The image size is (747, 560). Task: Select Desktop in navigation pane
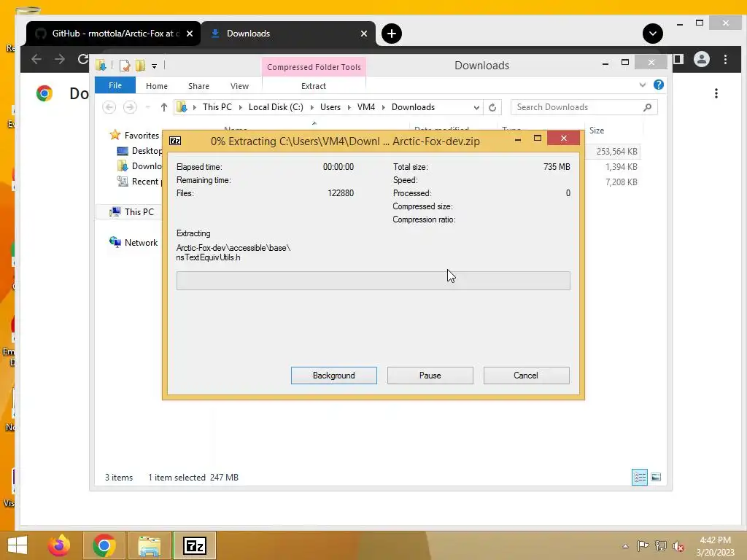(139, 151)
